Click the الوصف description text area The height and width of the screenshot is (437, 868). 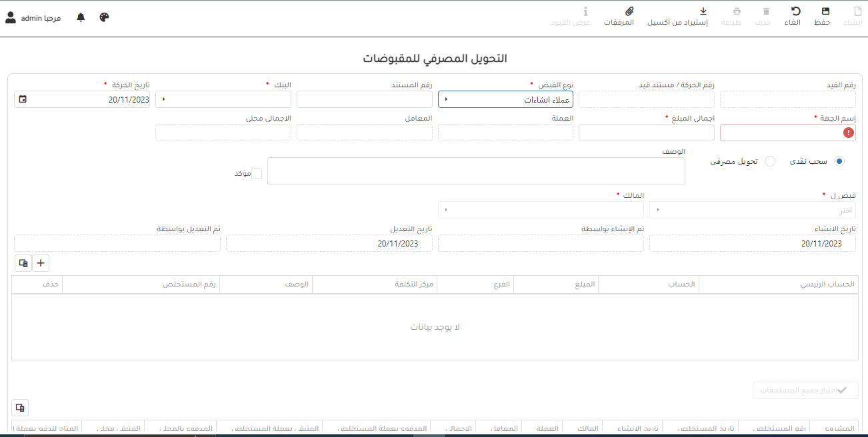(476, 171)
